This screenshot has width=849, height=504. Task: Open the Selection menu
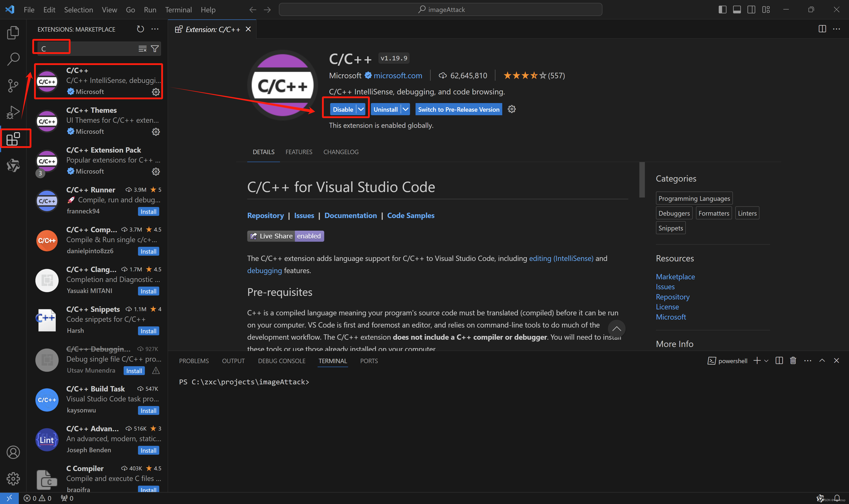click(x=79, y=10)
